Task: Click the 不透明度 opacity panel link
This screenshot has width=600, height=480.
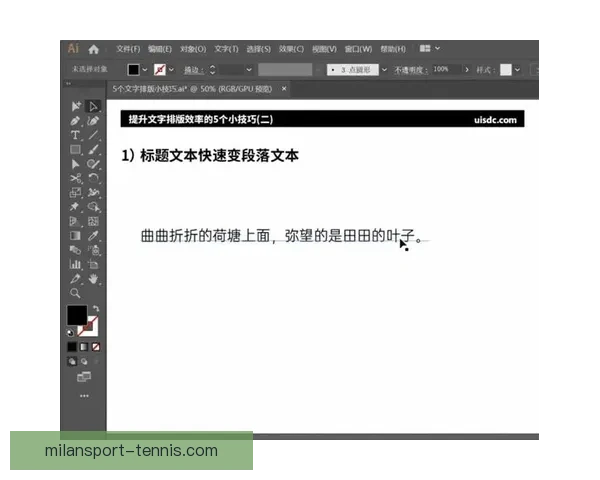Action: pos(411,70)
